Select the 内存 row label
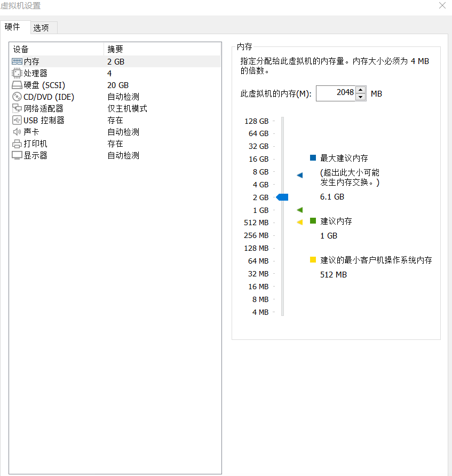The height and width of the screenshot is (476, 452). 31,61
